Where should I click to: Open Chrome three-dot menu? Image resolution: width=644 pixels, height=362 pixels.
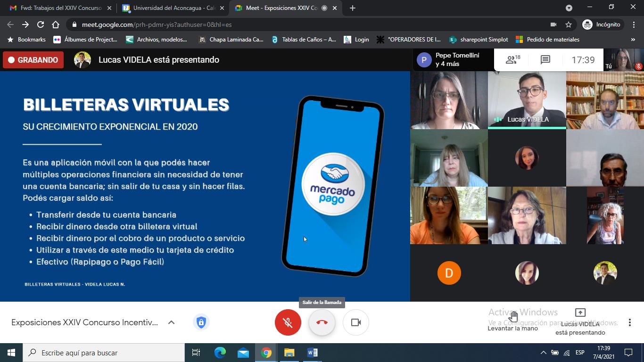tap(634, 25)
